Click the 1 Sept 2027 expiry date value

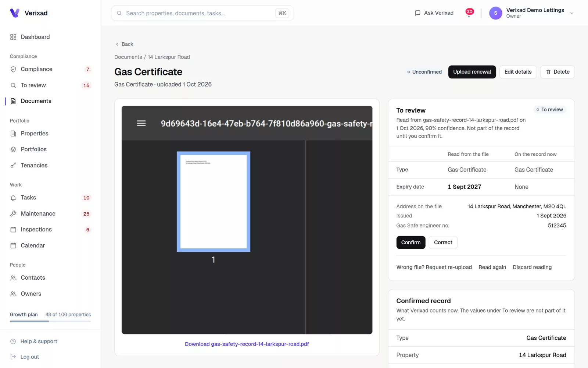coord(465,187)
